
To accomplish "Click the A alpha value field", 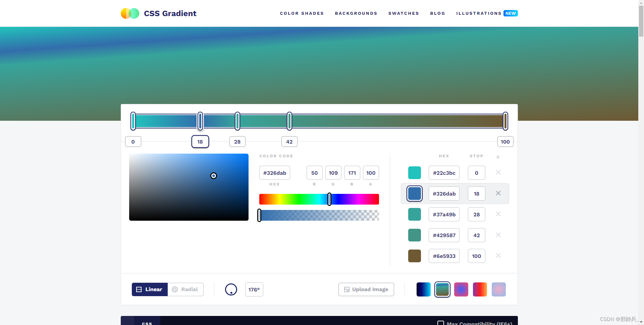I will point(371,173).
